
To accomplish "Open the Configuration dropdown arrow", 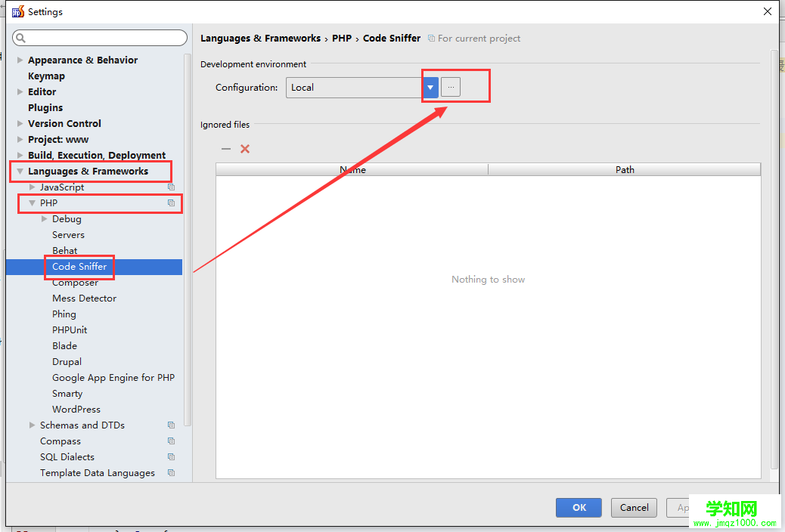I will pos(430,88).
